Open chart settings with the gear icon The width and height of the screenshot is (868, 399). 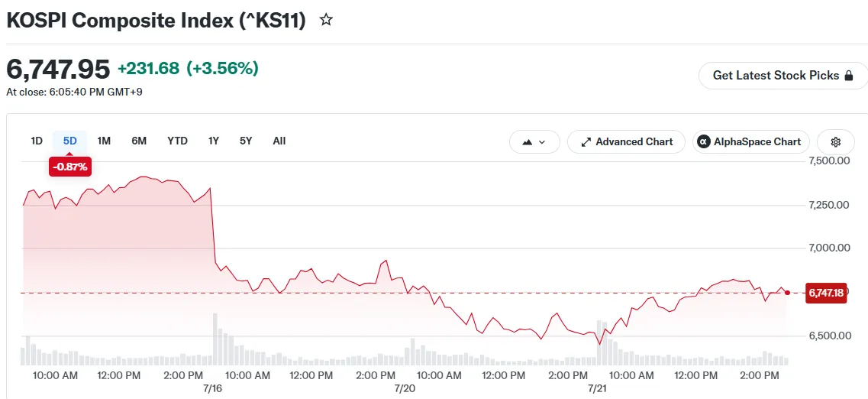(x=836, y=142)
